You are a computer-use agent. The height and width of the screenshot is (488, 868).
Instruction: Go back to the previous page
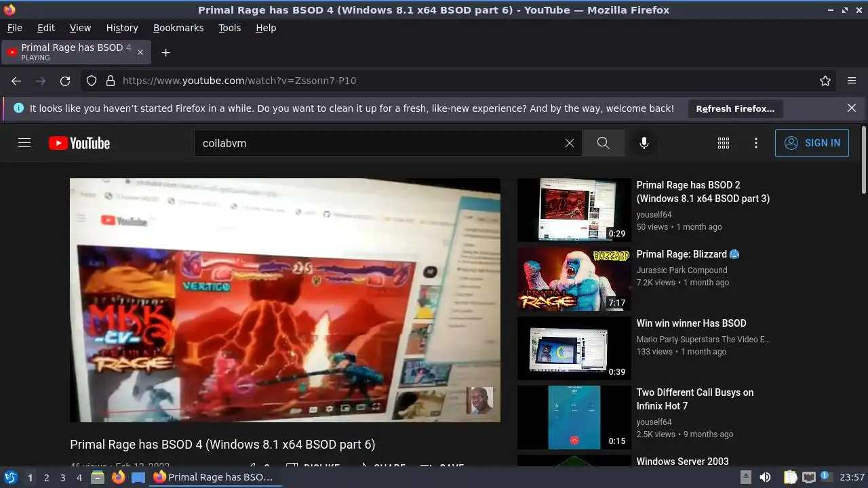coord(16,81)
